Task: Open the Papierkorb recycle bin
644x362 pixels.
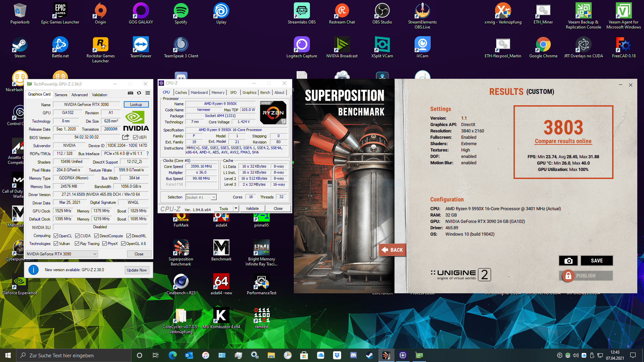Action: point(20,14)
